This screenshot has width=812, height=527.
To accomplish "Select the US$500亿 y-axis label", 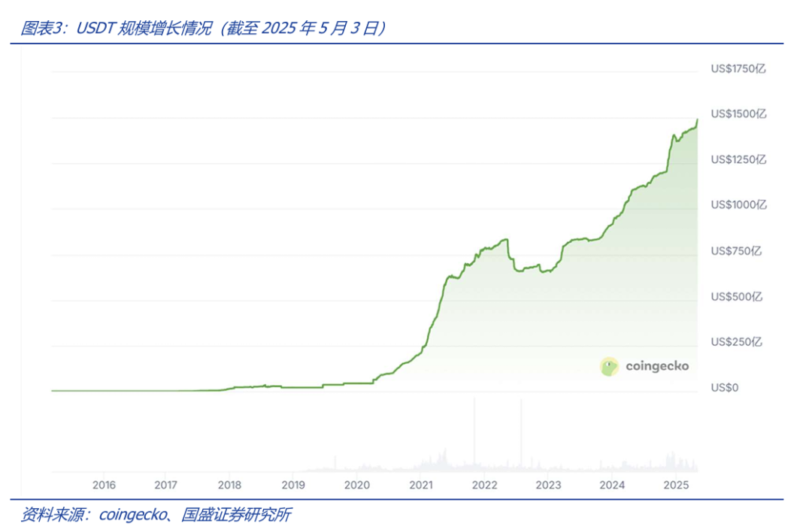I will coord(736,297).
